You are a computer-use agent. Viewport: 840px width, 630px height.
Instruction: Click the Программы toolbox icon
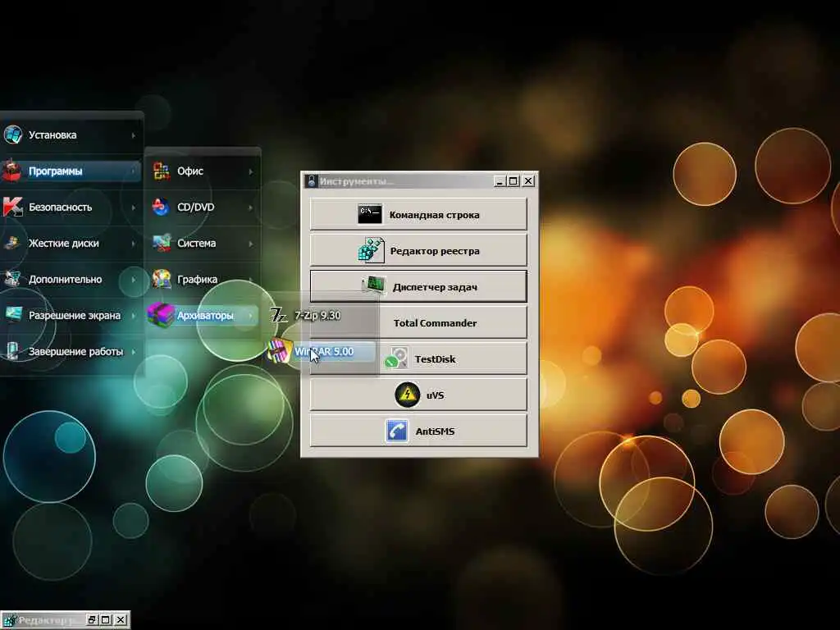11,171
